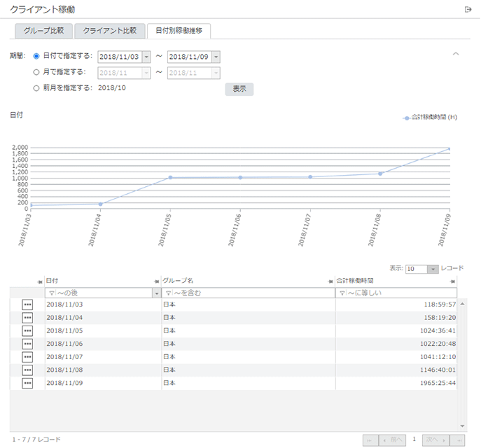
Task: Select 前月を指定する radio button
Action: tap(36, 88)
